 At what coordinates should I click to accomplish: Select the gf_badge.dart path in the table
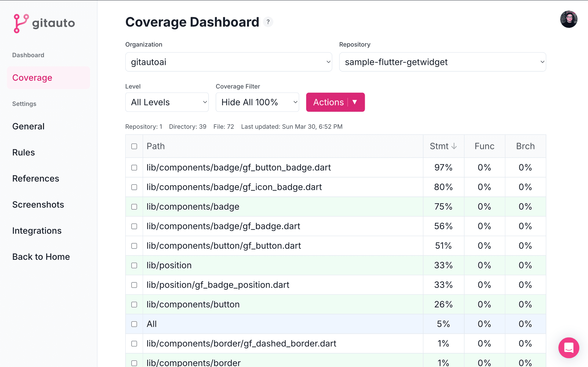223,226
